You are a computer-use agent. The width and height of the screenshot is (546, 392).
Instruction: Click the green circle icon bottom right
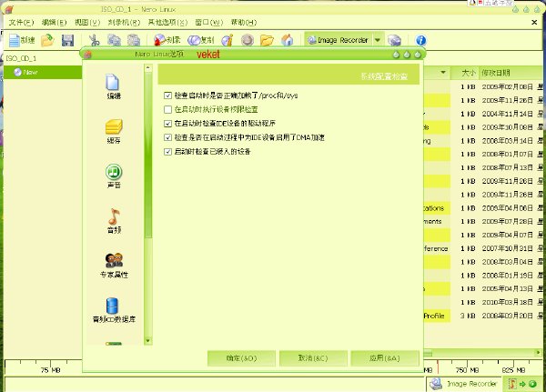pos(532,384)
